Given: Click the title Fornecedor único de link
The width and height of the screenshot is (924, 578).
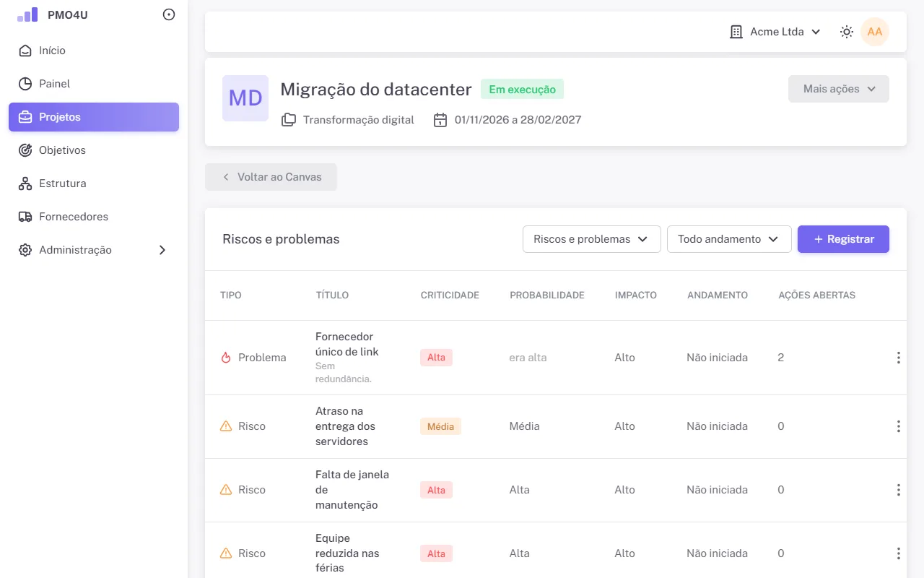Looking at the screenshot, I should tap(347, 344).
